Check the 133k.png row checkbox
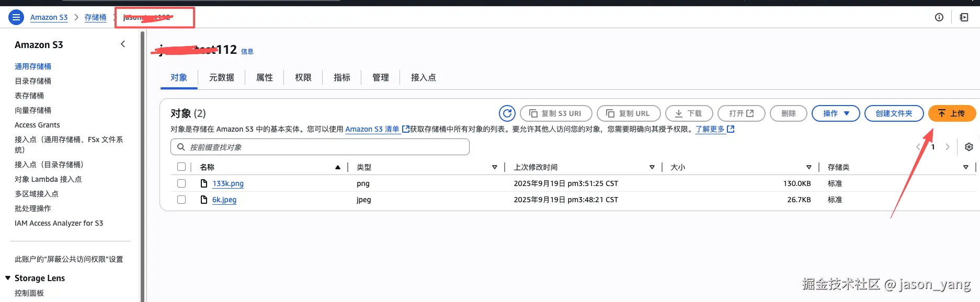The image size is (980, 302). pos(181,183)
